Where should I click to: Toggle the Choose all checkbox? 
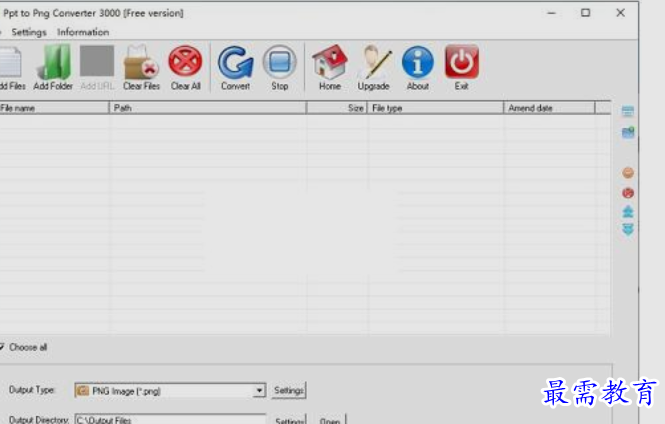pyautogui.click(x=2, y=347)
